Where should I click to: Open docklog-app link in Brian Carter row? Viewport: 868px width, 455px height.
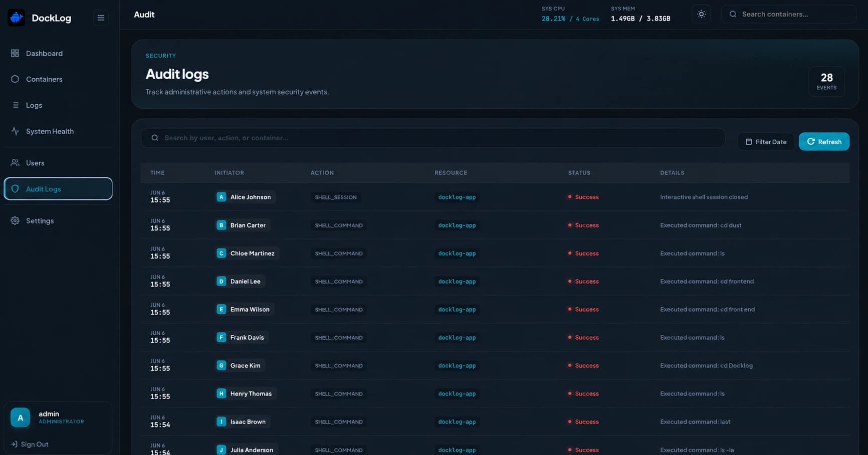click(x=457, y=225)
